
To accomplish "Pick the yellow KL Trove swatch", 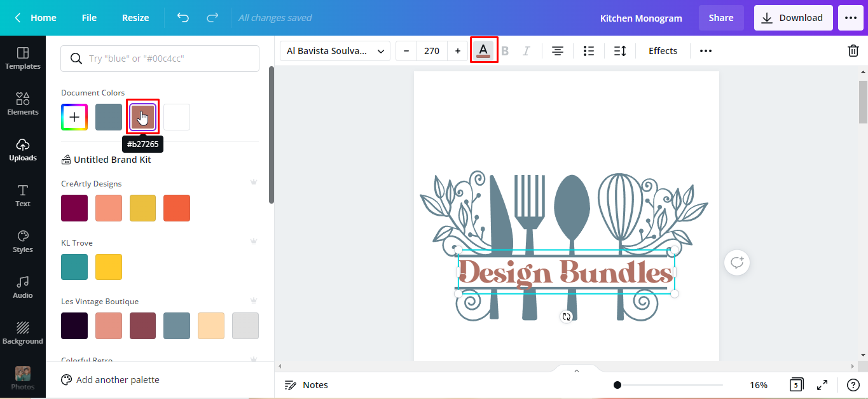I will (109, 267).
